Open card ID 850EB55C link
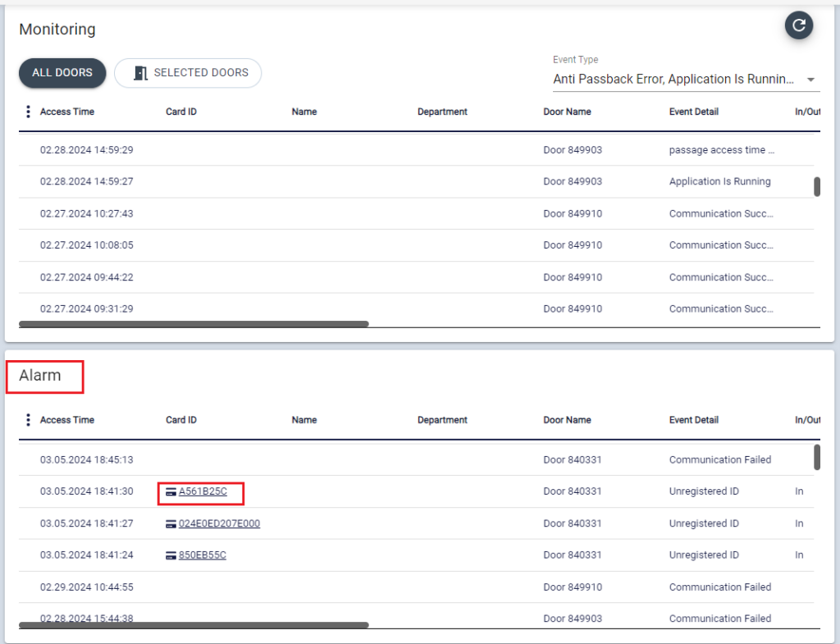840x644 pixels. 203,555
